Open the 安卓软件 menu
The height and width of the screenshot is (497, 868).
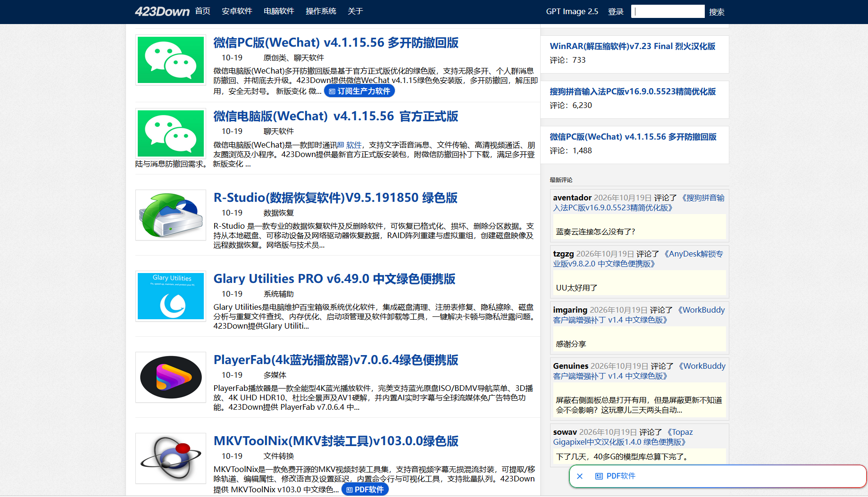[x=237, y=11]
